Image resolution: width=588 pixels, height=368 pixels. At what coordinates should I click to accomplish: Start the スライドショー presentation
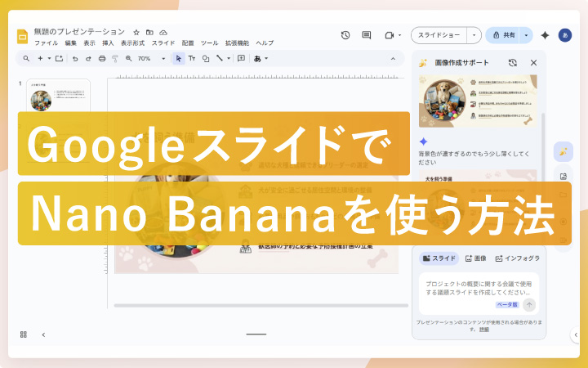(439, 35)
